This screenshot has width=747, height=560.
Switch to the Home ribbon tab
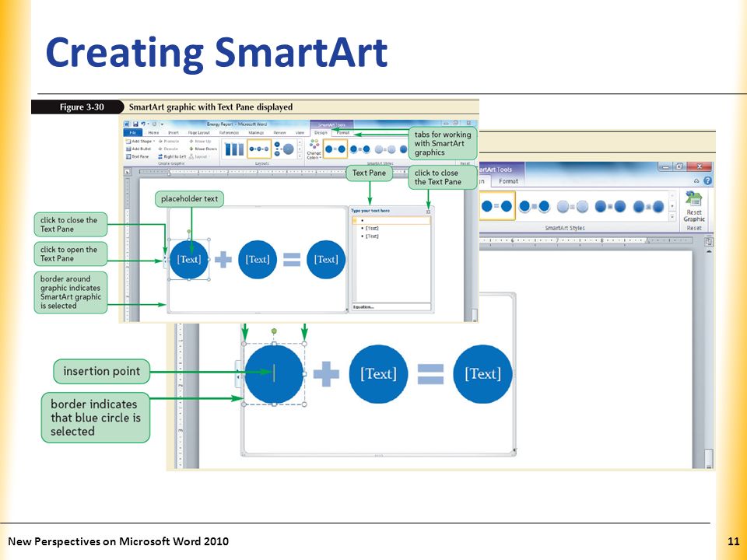click(153, 133)
